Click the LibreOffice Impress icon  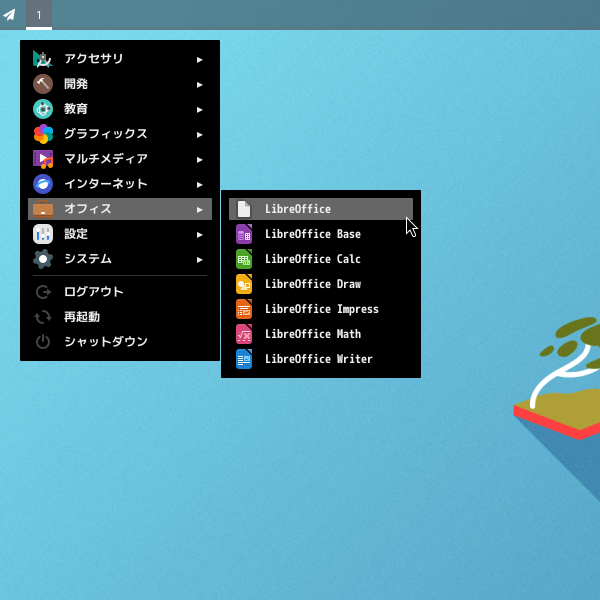click(244, 309)
